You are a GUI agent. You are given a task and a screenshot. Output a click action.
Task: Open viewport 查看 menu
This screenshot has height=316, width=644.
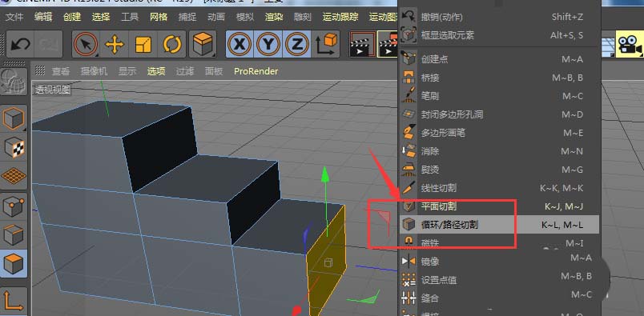[x=60, y=71]
